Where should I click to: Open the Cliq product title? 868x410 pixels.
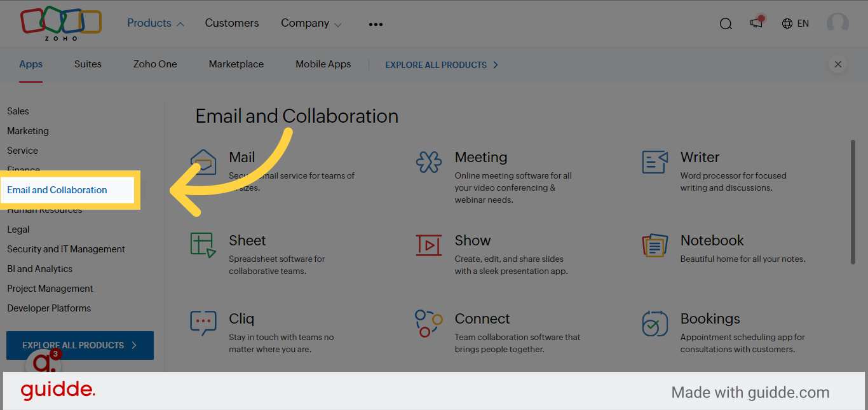click(x=241, y=318)
